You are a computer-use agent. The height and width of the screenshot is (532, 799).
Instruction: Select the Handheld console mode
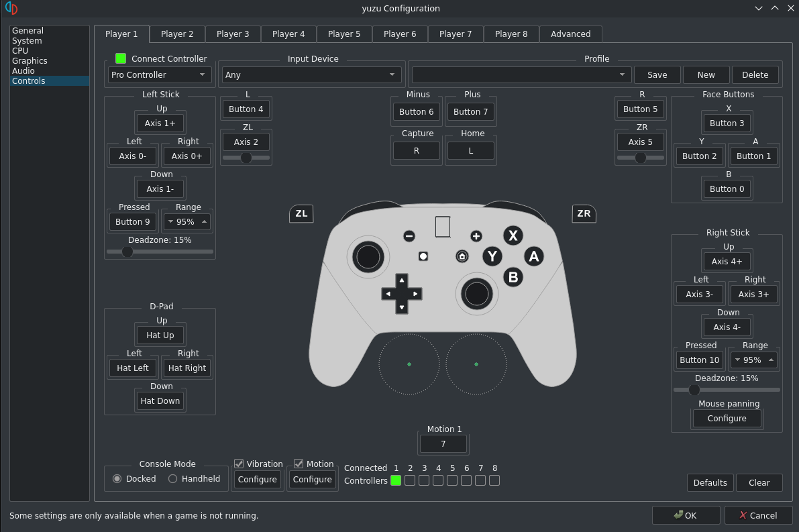173,479
